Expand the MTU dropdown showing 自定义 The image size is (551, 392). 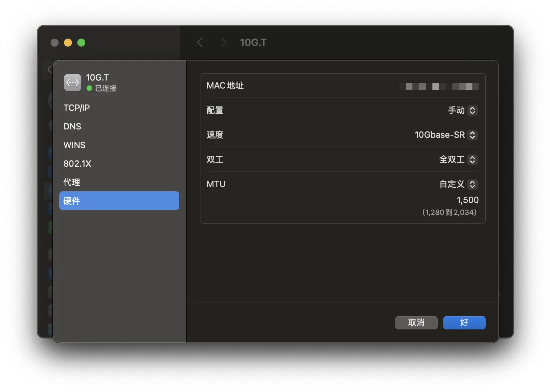(x=458, y=184)
